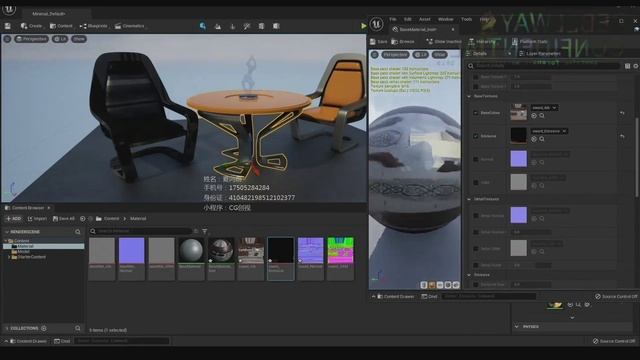Toggle Detail ORM parameter checkbox
This screenshot has height=360, width=640.
pos(476,249)
